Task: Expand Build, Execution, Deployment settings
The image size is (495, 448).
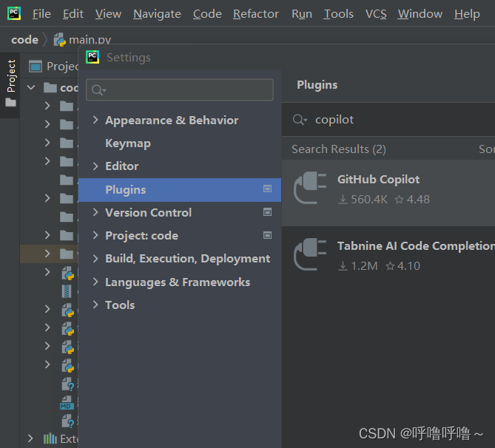Action: click(x=95, y=259)
